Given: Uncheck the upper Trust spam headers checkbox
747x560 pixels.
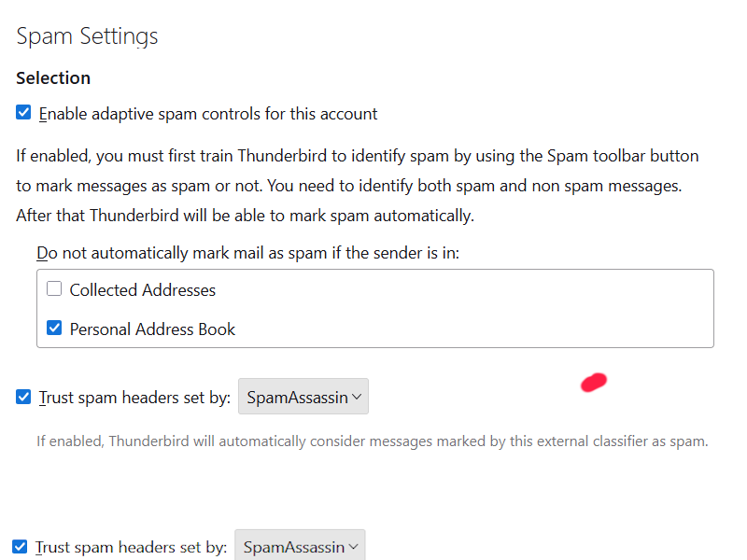Looking at the screenshot, I should click(x=24, y=397).
